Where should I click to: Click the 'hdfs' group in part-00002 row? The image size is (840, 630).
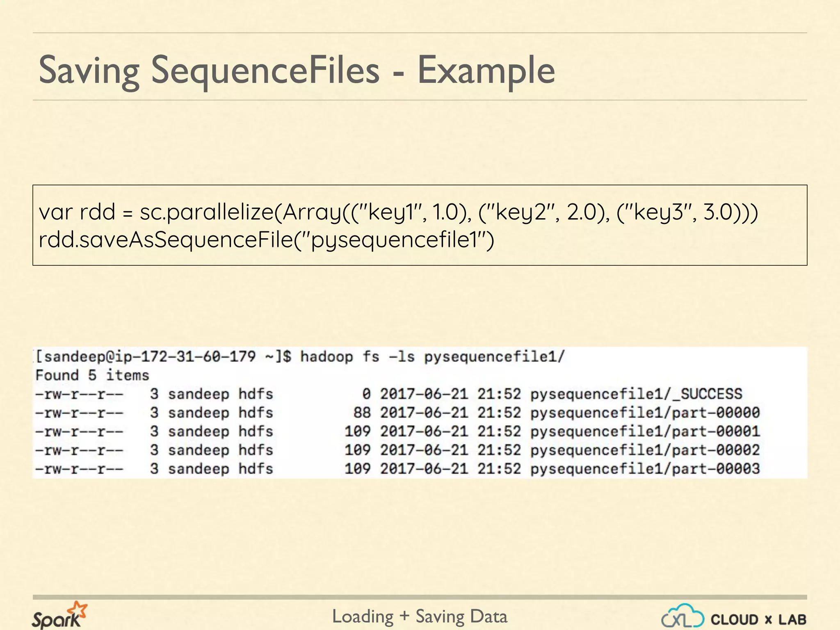click(x=256, y=450)
